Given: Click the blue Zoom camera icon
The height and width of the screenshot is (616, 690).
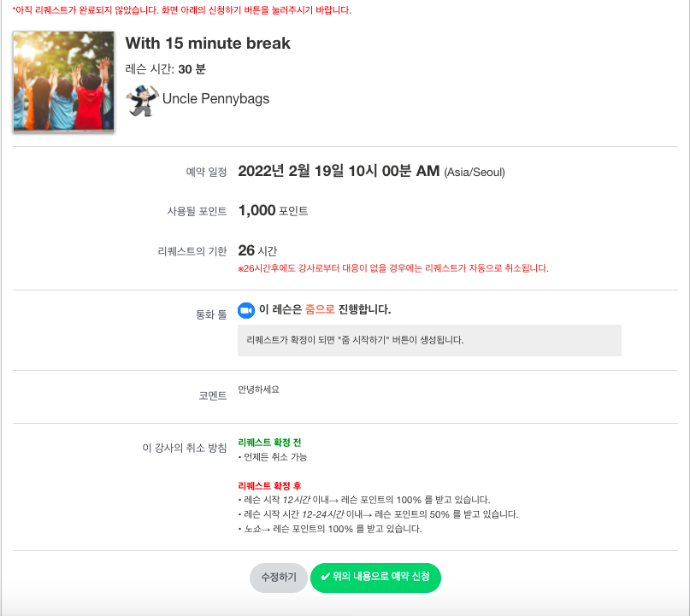Looking at the screenshot, I should [246, 310].
